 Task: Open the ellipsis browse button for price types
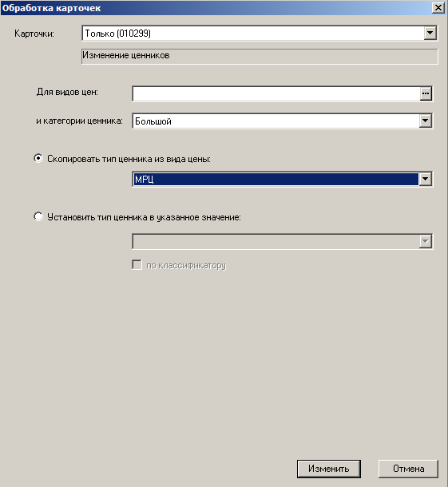[x=426, y=93]
